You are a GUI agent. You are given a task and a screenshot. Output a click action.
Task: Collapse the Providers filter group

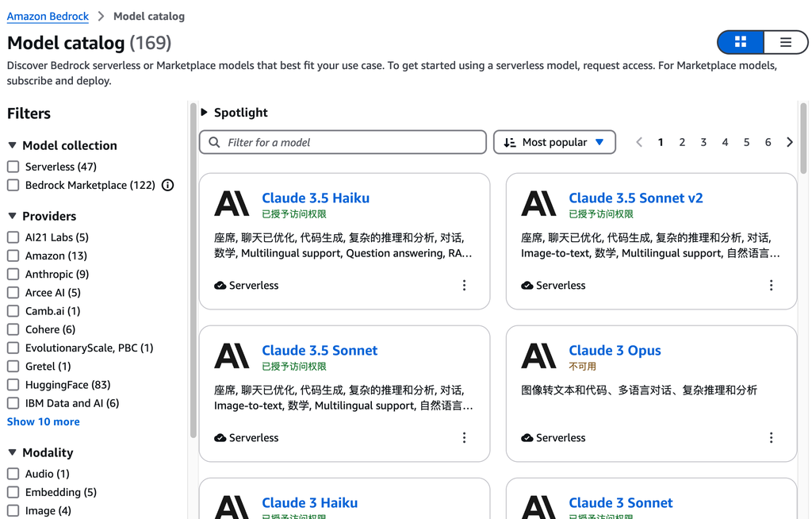13,216
